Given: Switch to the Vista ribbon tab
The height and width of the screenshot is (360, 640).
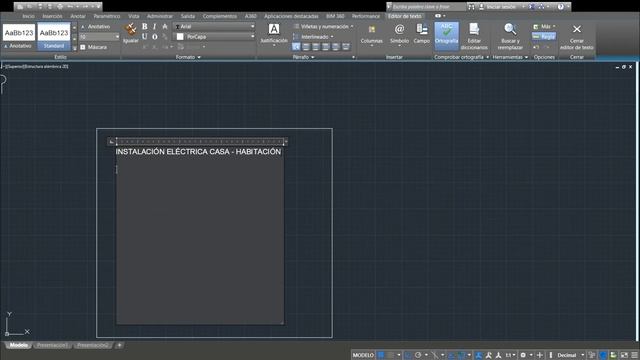Looking at the screenshot, I should (133, 16).
